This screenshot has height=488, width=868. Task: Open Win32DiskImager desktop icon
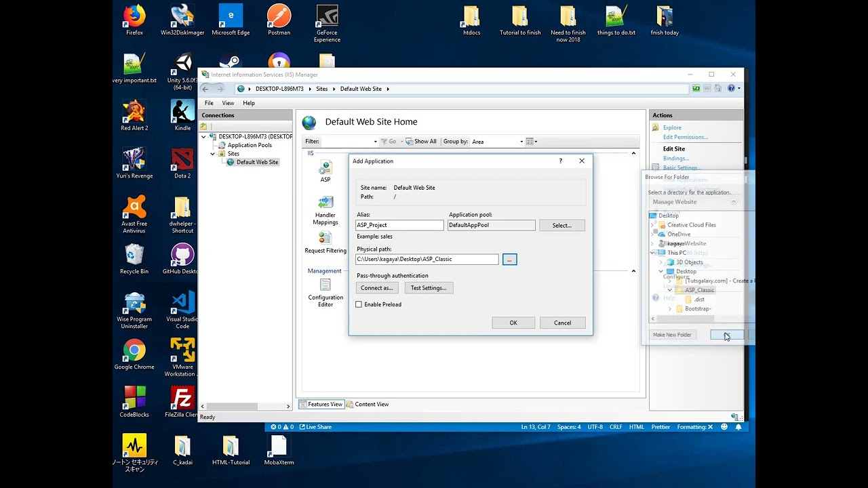point(182,20)
